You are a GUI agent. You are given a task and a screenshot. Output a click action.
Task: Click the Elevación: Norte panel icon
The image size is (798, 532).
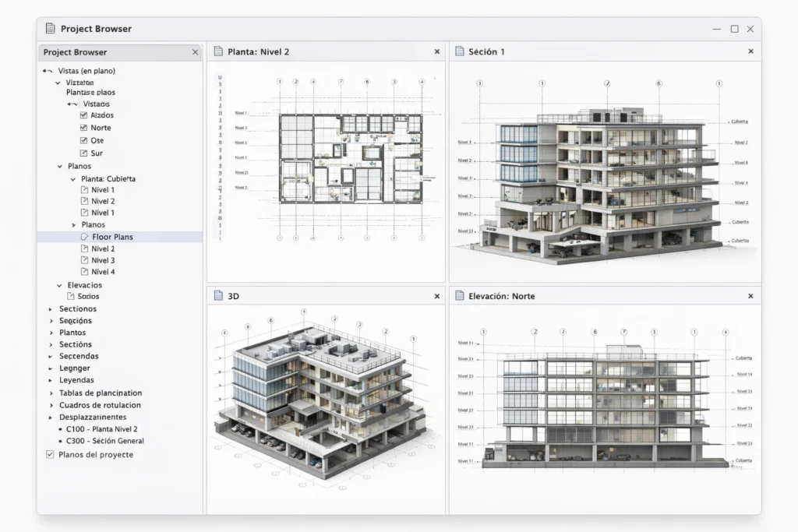click(461, 296)
